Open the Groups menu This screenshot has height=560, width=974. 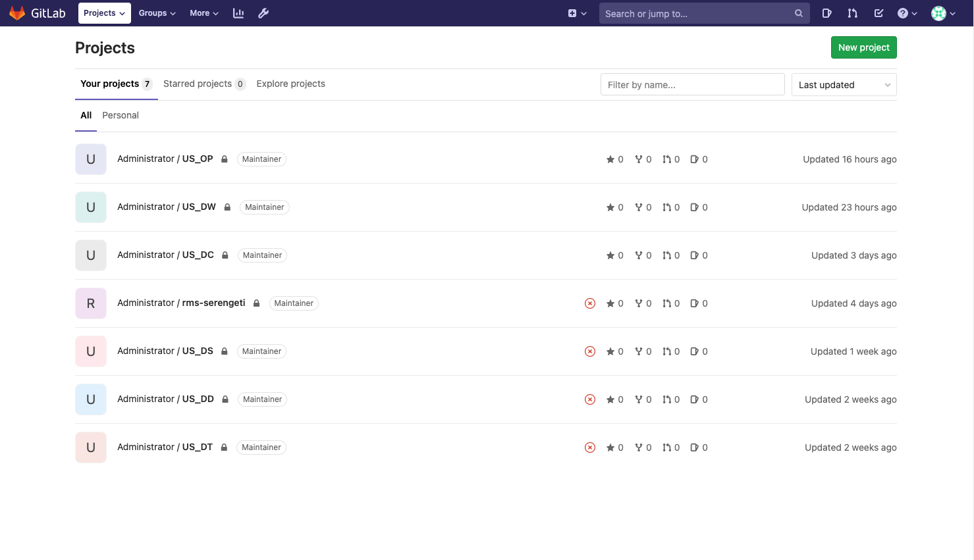[x=157, y=13]
